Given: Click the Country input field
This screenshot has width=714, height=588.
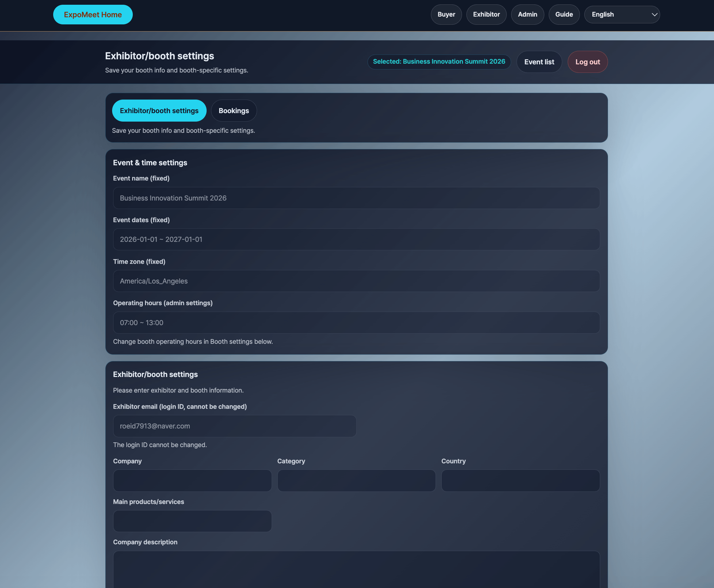Looking at the screenshot, I should coord(520,481).
